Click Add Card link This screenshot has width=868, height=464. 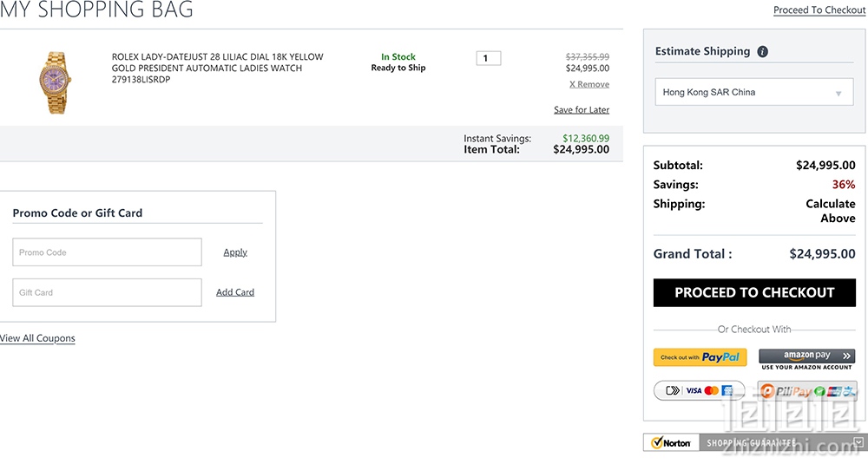235,292
